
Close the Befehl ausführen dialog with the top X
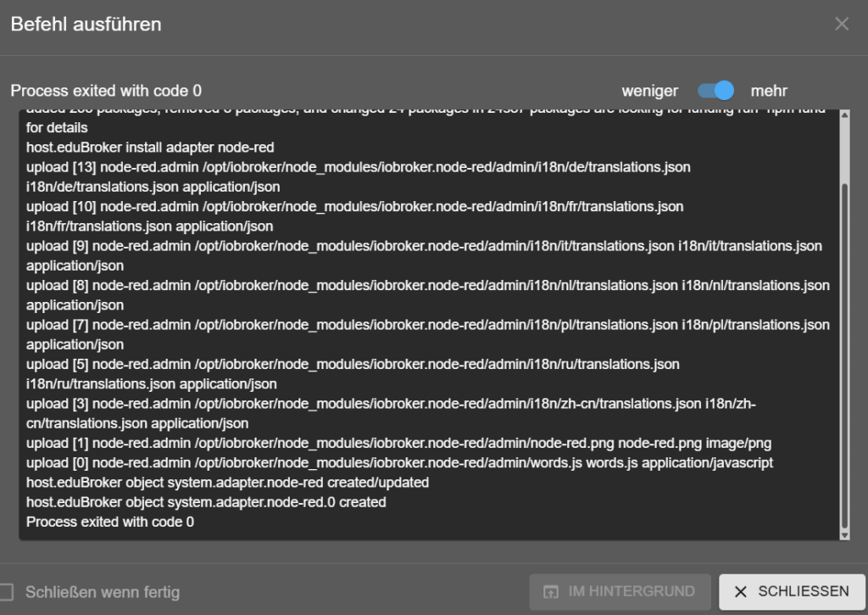click(841, 25)
